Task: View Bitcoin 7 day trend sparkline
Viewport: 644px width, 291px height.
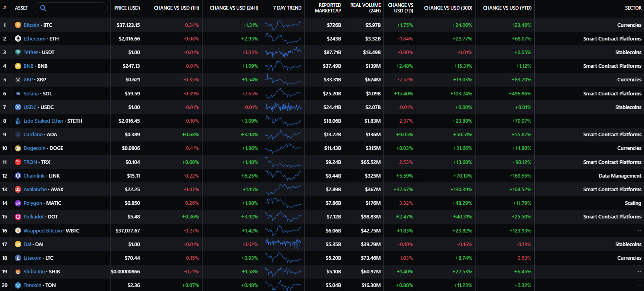Action: [283, 25]
